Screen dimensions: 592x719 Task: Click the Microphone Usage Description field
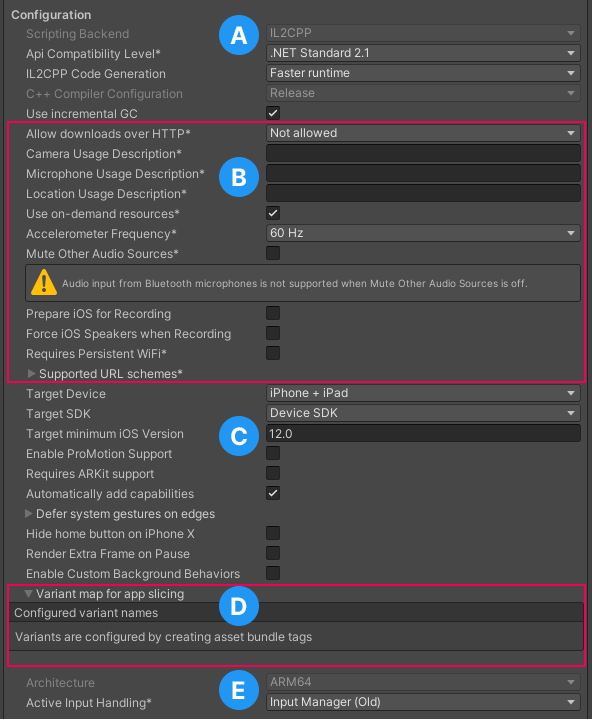[x=423, y=173]
